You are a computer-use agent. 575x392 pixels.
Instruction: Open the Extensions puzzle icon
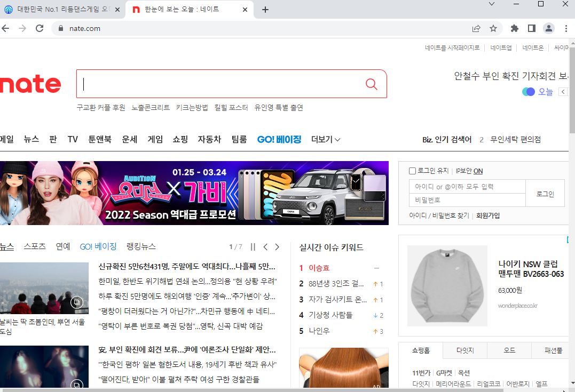point(515,28)
